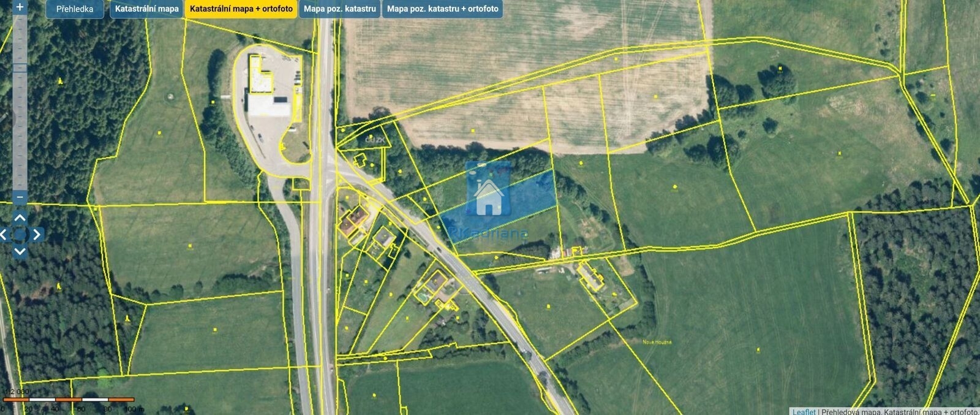Switch to Přehledka map view
980x415 pixels.
(75, 9)
